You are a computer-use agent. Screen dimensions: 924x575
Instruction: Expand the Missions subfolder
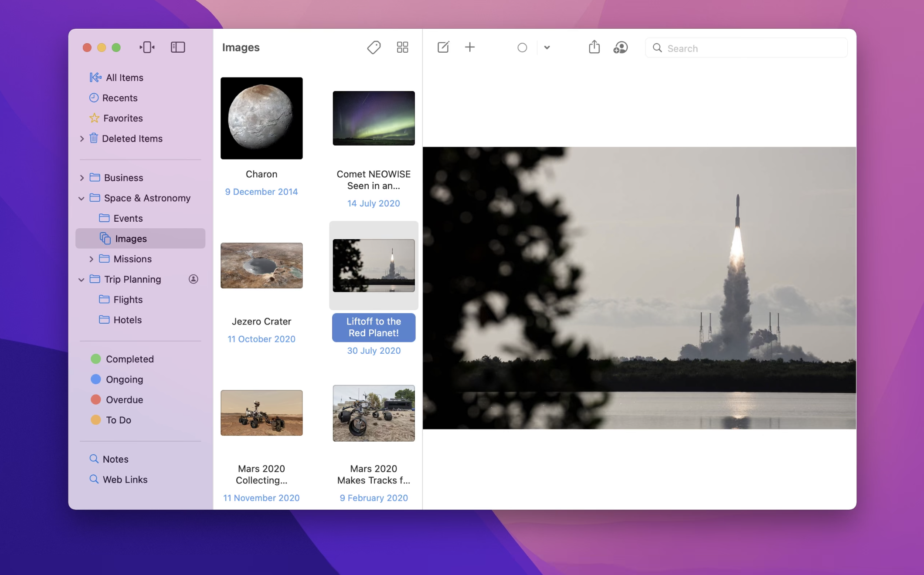click(91, 259)
